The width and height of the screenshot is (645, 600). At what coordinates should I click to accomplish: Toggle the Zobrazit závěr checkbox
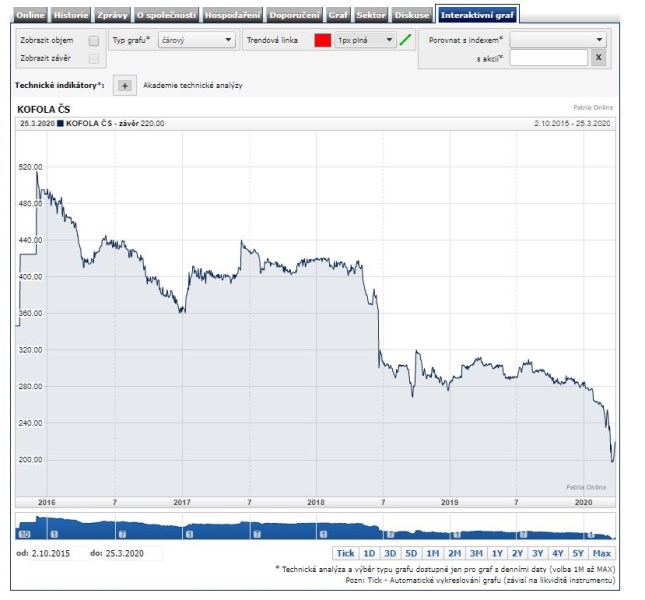(x=94, y=59)
